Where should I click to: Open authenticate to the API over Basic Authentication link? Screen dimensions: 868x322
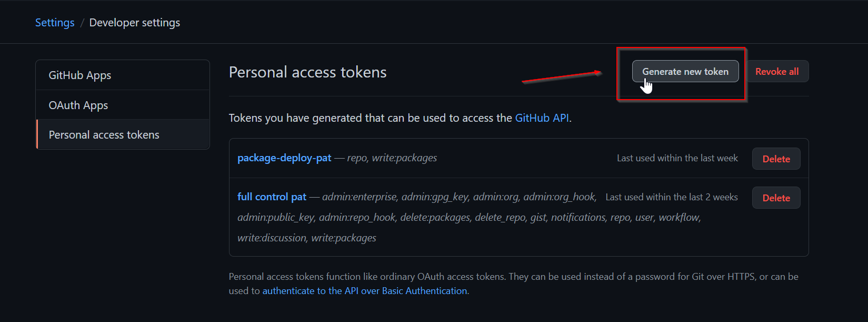pos(365,291)
